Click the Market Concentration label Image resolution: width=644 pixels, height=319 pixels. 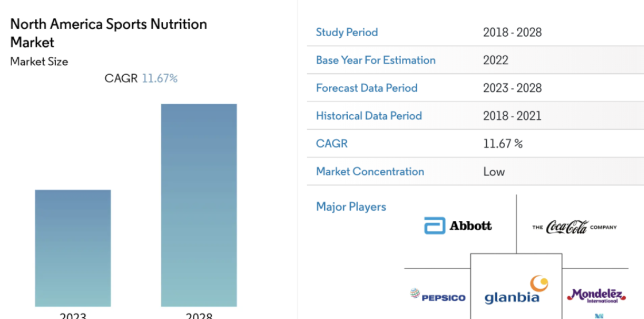[370, 171]
